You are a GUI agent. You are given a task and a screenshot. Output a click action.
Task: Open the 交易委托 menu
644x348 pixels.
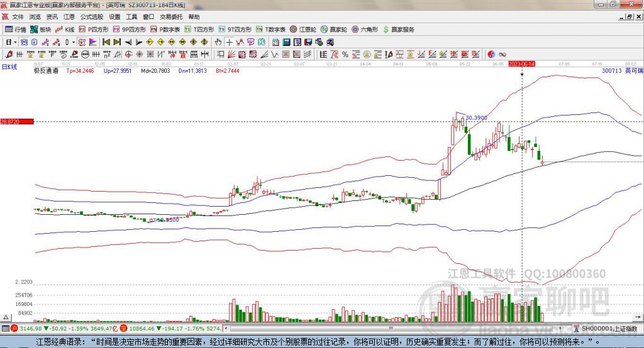(171, 17)
